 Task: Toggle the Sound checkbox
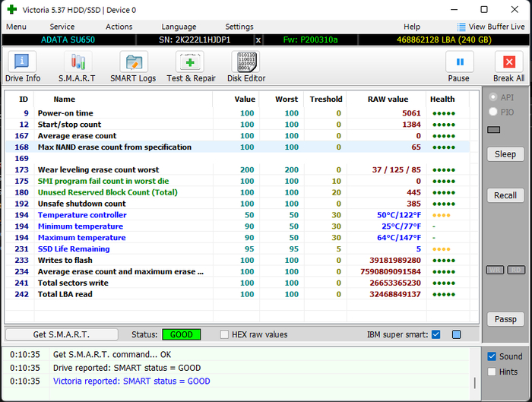pos(492,356)
